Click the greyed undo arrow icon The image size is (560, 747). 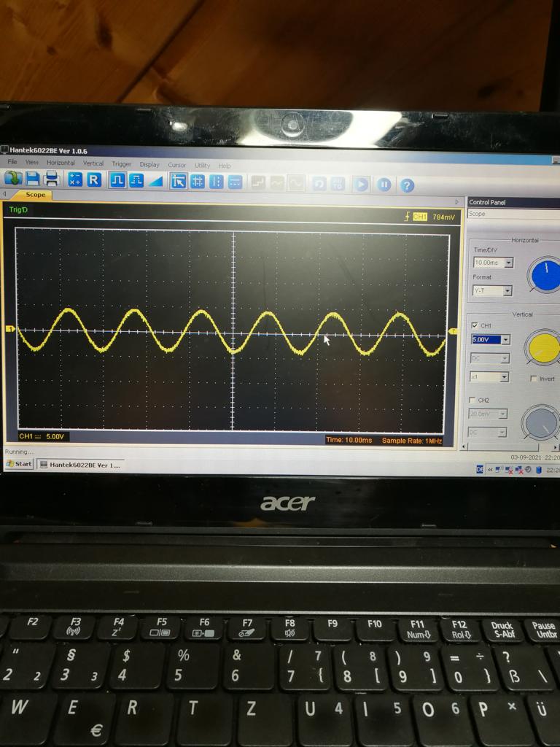click(x=319, y=184)
